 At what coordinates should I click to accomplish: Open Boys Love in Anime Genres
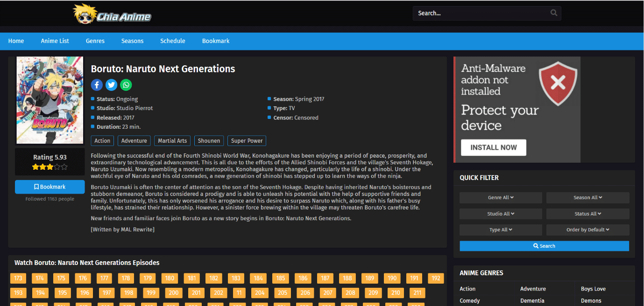(593, 289)
